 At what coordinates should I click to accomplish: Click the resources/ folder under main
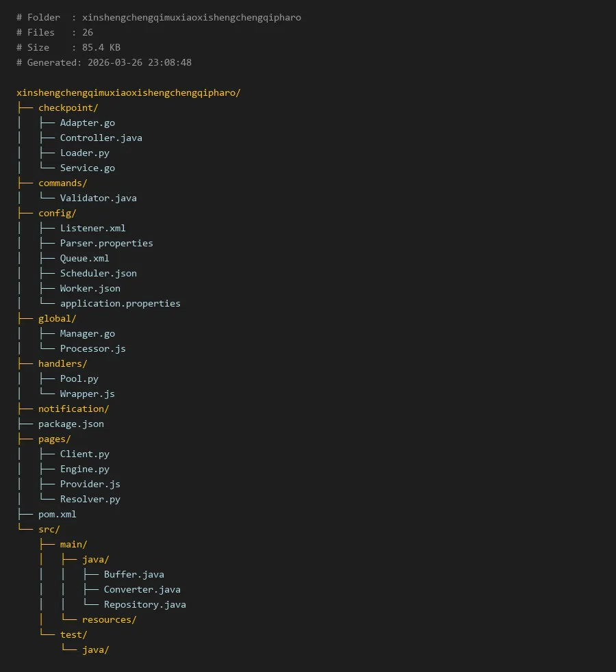point(109,619)
